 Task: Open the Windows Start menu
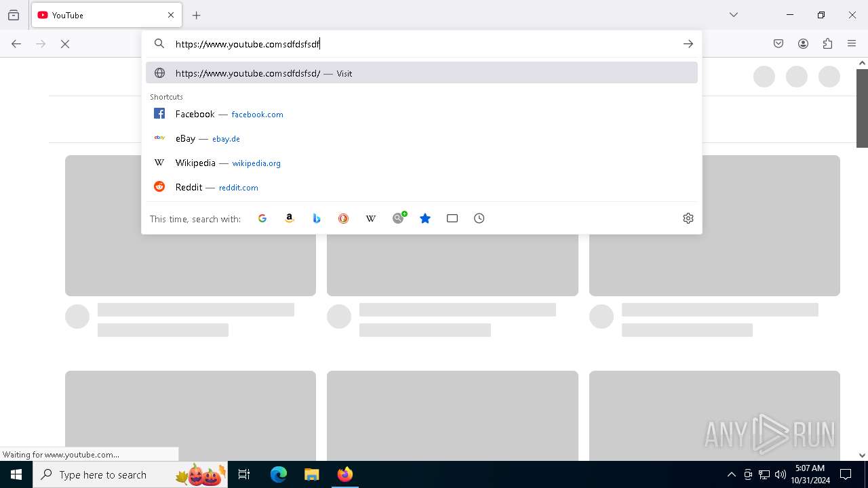pyautogui.click(x=16, y=474)
